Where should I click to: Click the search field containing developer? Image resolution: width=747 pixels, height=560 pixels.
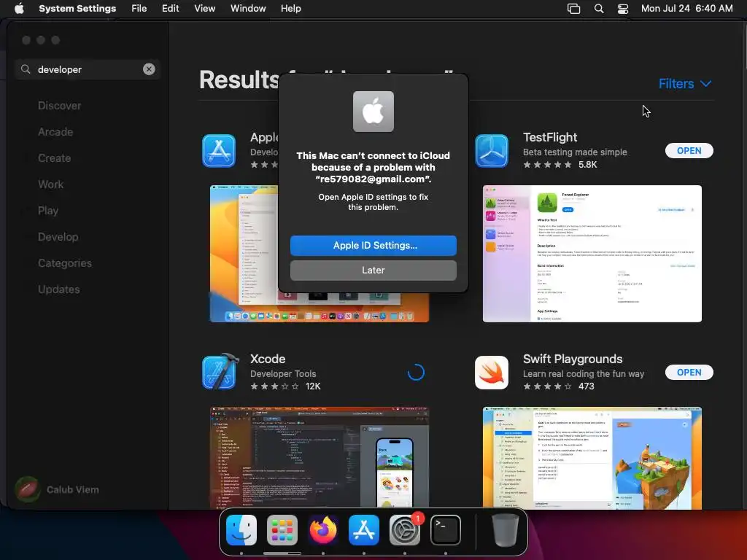point(88,69)
